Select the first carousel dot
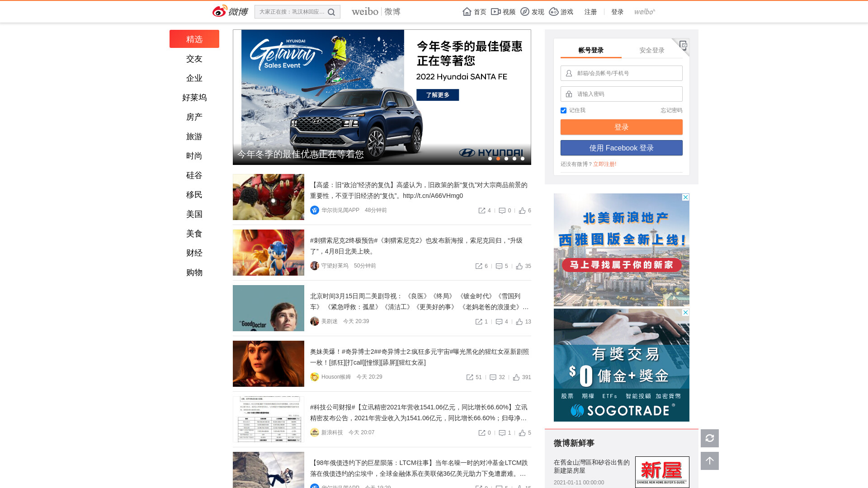Image resolution: width=868 pixels, height=488 pixels. (490, 159)
